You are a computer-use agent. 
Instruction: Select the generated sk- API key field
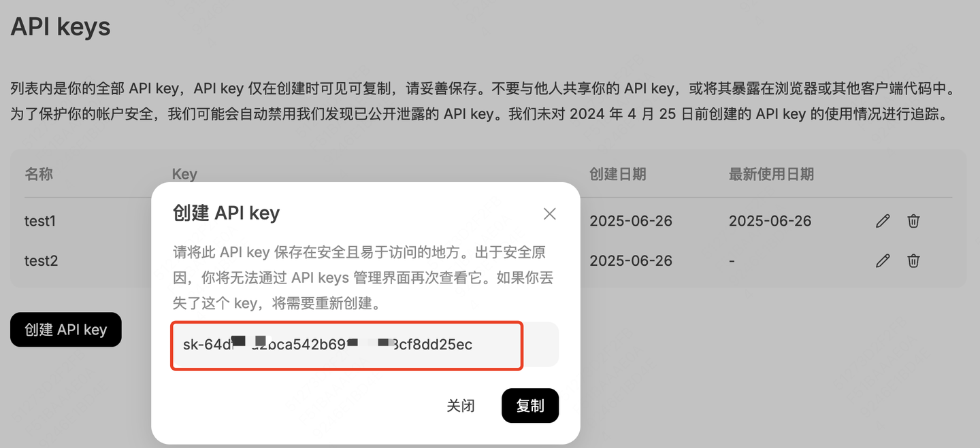tap(364, 345)
